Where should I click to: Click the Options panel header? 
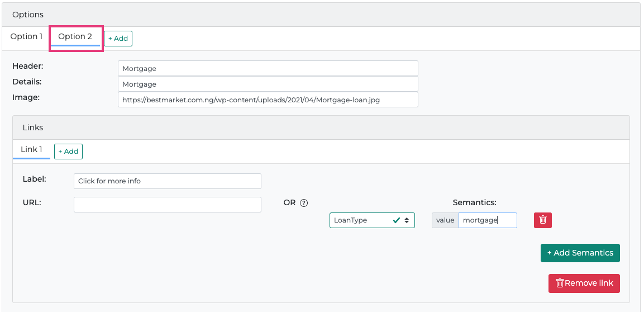28,15
